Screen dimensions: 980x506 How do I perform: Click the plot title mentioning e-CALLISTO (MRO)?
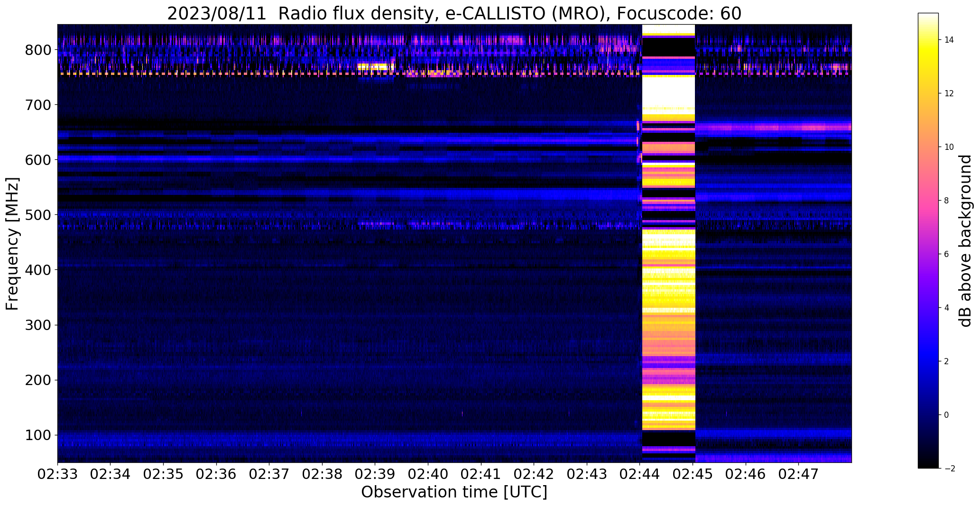click(x=454, y=13)
